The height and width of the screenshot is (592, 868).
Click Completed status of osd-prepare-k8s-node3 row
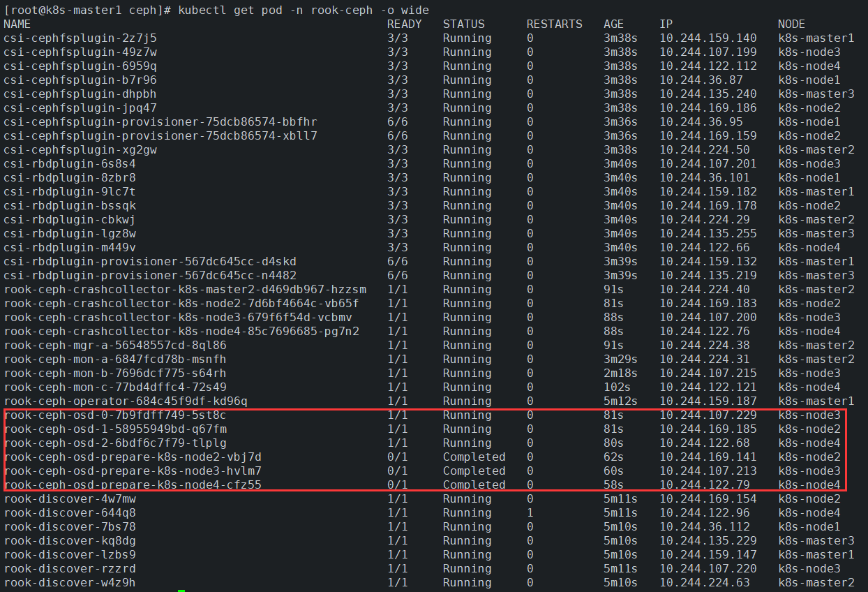pos(474,471)
